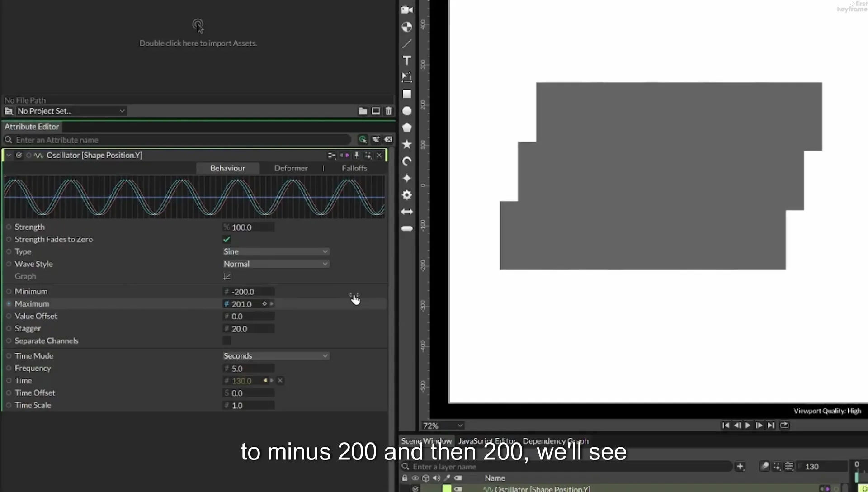Select the Polygon shape tool
The image size is (868, 492).
[407, 128]
